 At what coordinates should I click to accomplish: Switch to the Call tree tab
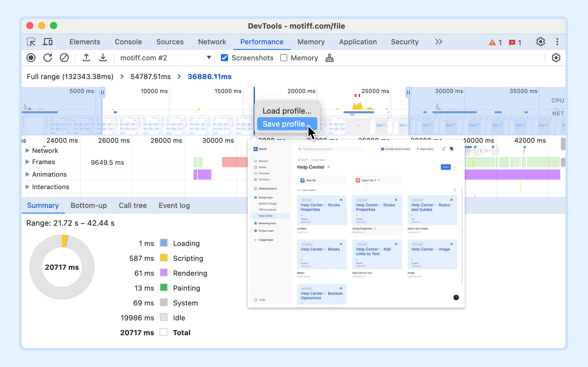[x=133, y=205]
